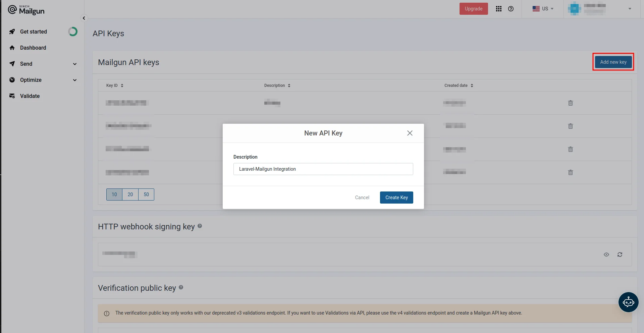
Task: Open the help question mark icon
Action: click(511, 9)
